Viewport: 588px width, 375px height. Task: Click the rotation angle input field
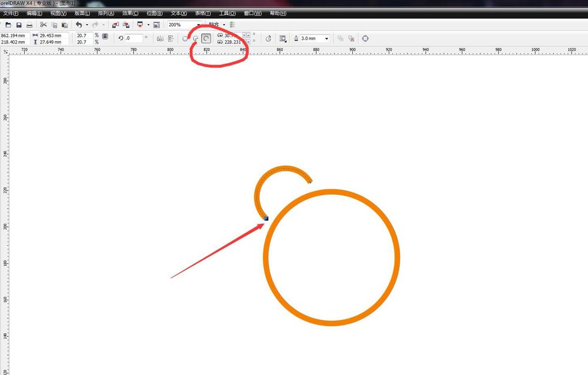(x=133, y=39)
